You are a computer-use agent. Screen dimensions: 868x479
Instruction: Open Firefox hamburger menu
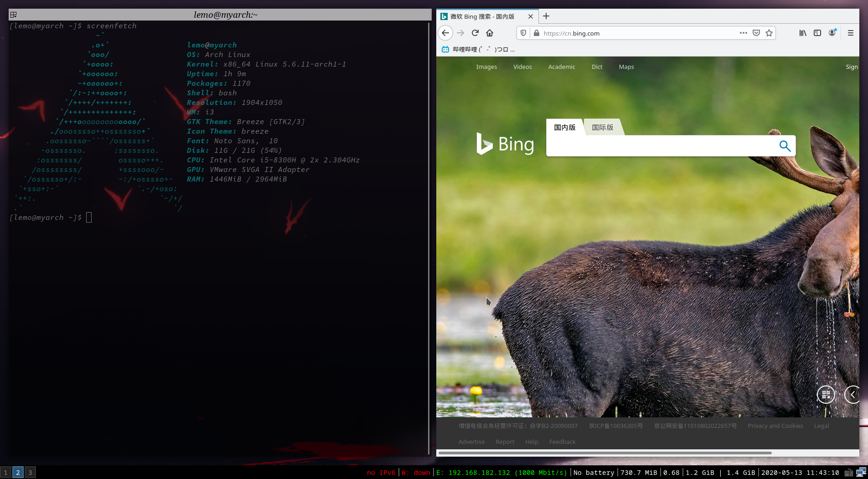(850, 33)
